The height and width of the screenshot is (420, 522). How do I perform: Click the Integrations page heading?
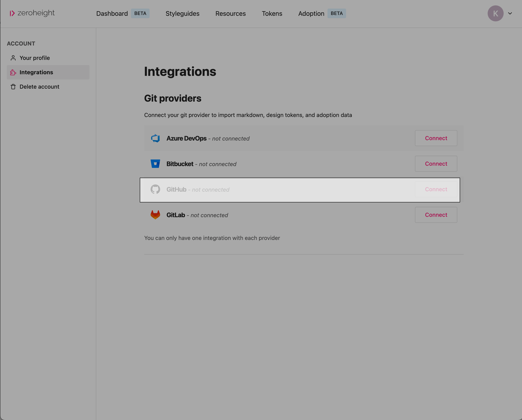click(180, 72)
